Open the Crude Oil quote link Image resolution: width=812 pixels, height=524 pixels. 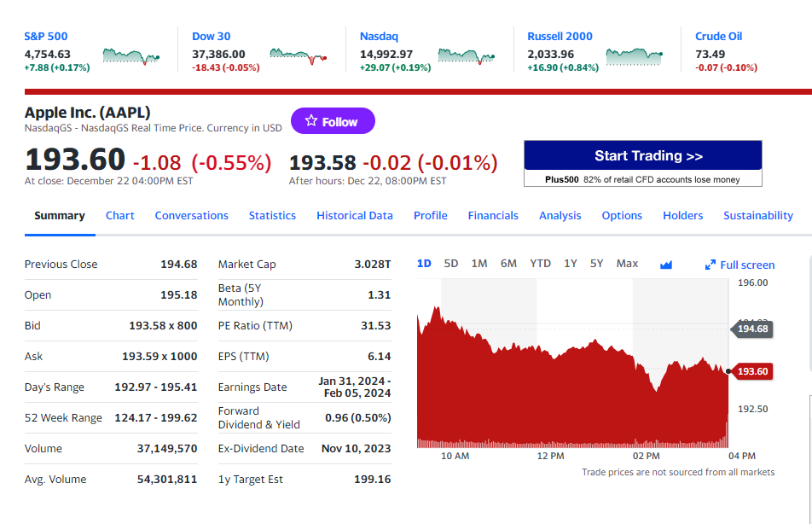[718, 37]
